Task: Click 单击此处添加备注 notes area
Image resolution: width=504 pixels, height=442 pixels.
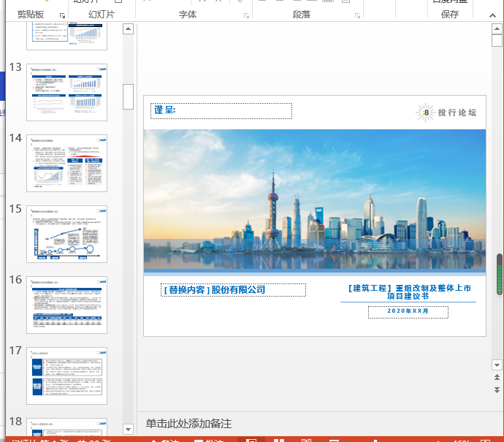Action: [188, 424]
